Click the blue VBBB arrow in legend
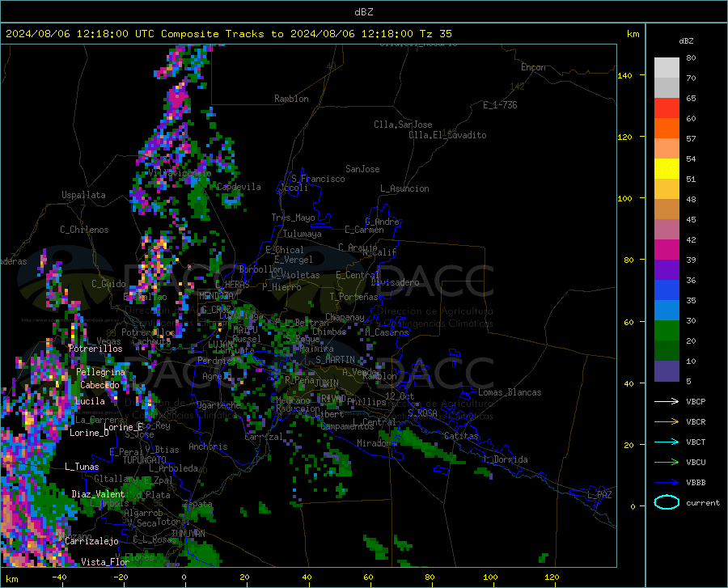 (x=667, y=482)
